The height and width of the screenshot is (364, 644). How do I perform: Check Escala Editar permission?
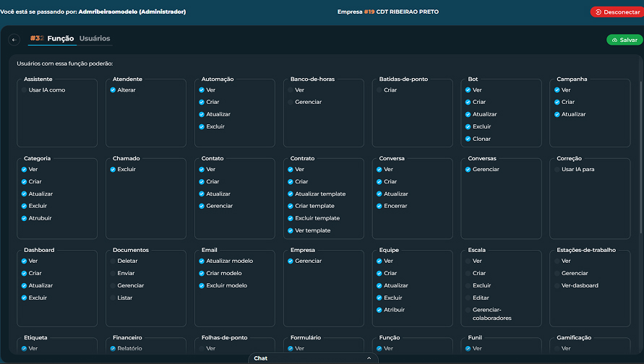[468, 298]
